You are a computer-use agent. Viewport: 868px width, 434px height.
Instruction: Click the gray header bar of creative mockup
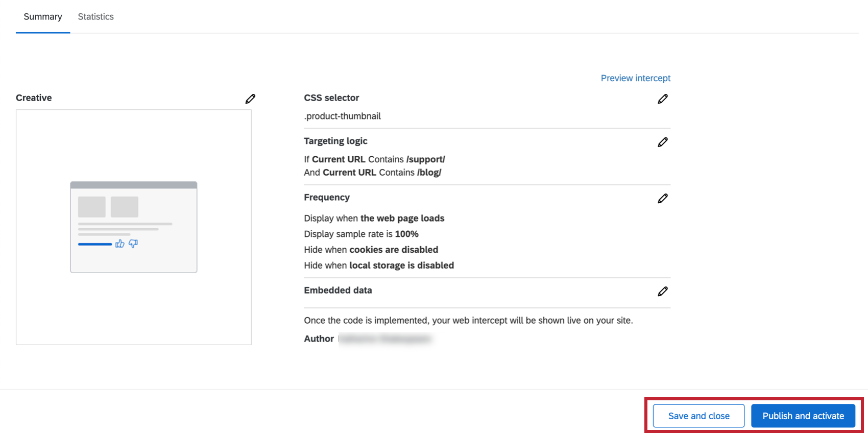tap(133, 185)
